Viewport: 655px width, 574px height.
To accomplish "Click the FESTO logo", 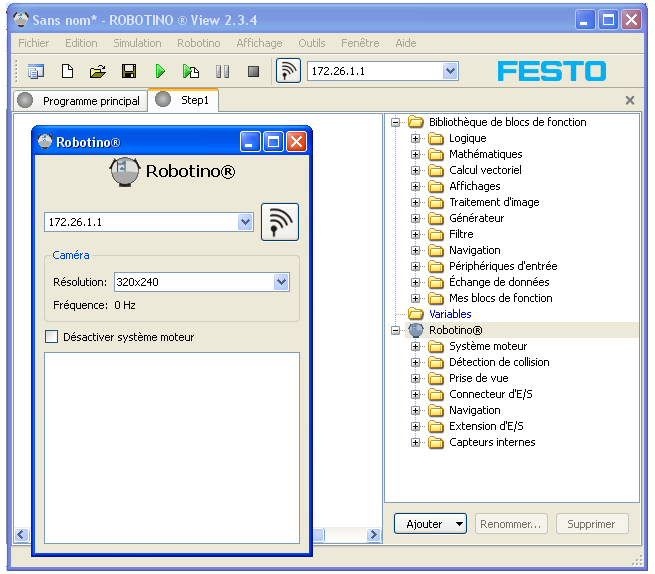I will coord(551,71).
